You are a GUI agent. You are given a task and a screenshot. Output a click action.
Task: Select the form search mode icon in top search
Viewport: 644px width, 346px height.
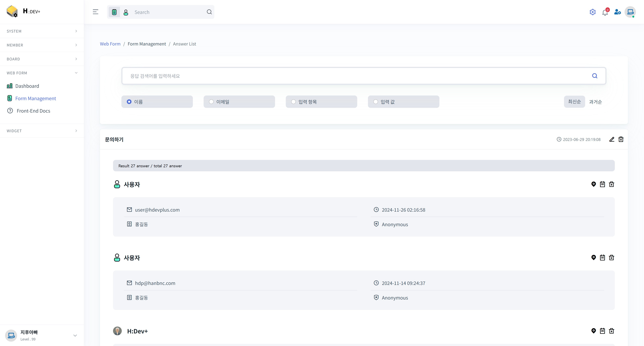114,12
